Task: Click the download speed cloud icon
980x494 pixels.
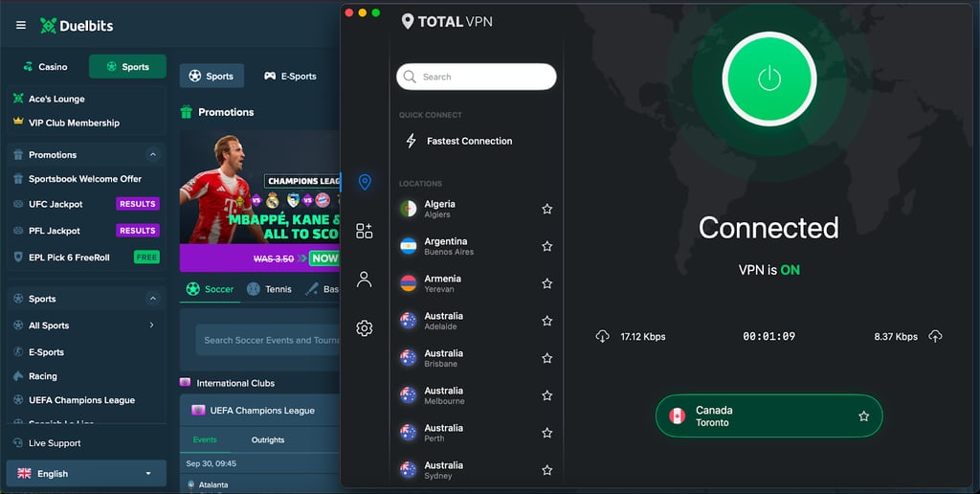Action: 603,336
